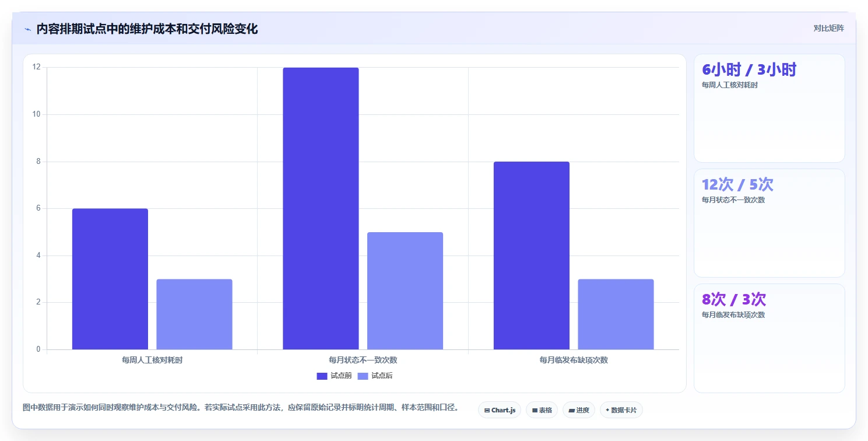Click the y-axis value 8
Image resolution: width=868 pixels, height=441 pixels.
tap(38, 162)
